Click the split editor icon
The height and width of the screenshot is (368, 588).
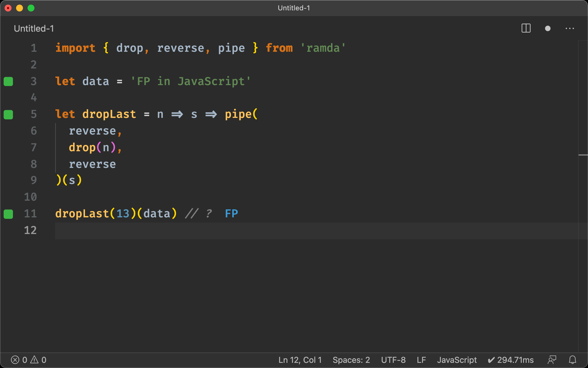point(526,28)
